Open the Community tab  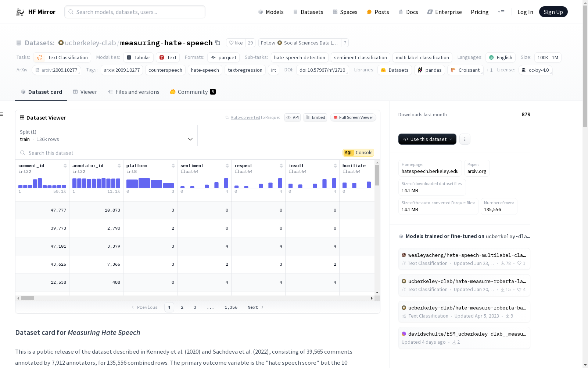pyautogui.click(x=193, y=92)
